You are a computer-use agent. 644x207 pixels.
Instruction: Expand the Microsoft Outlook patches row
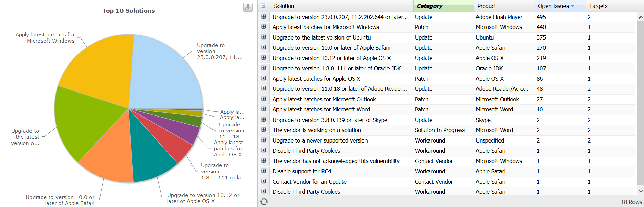point(263,99)
